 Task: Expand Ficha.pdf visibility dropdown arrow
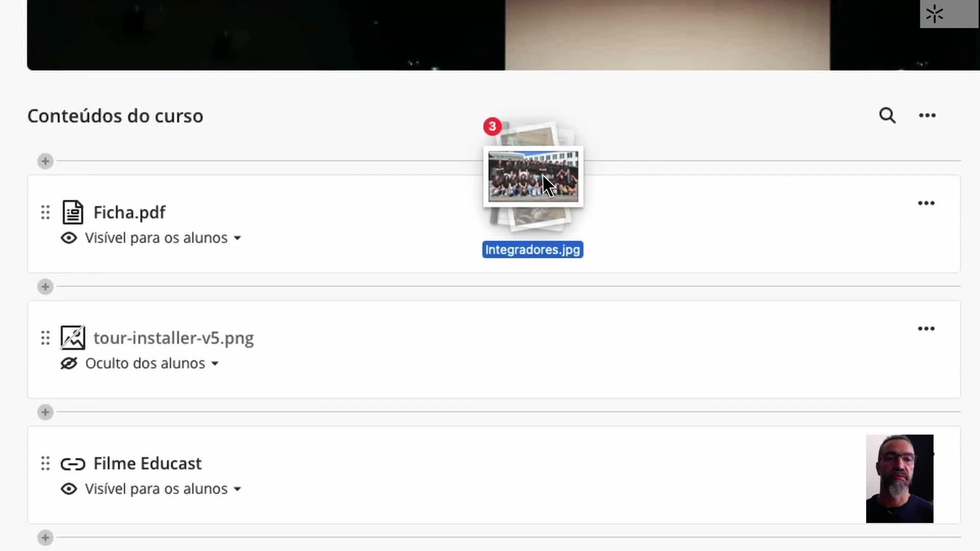pos(237,238)
